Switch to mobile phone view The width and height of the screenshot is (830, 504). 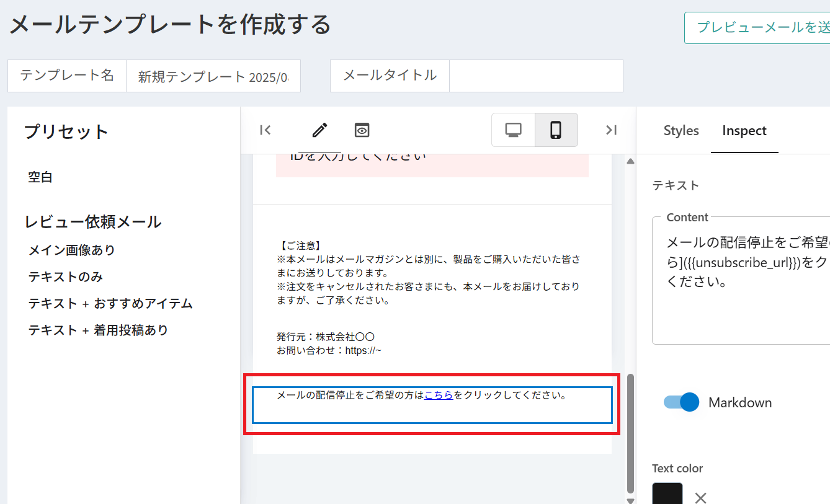tap(556, 130)
